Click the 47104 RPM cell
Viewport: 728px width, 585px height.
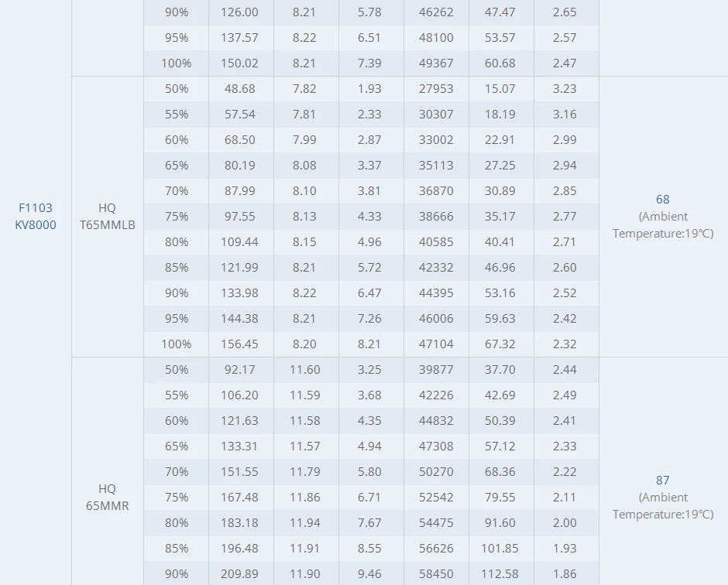coord(436,344)
